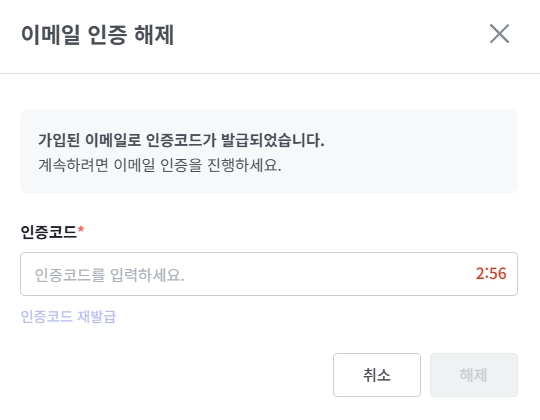Select the word 재발급 in resend link
Screen dimensions: 540x420
[x=96, y=316]
